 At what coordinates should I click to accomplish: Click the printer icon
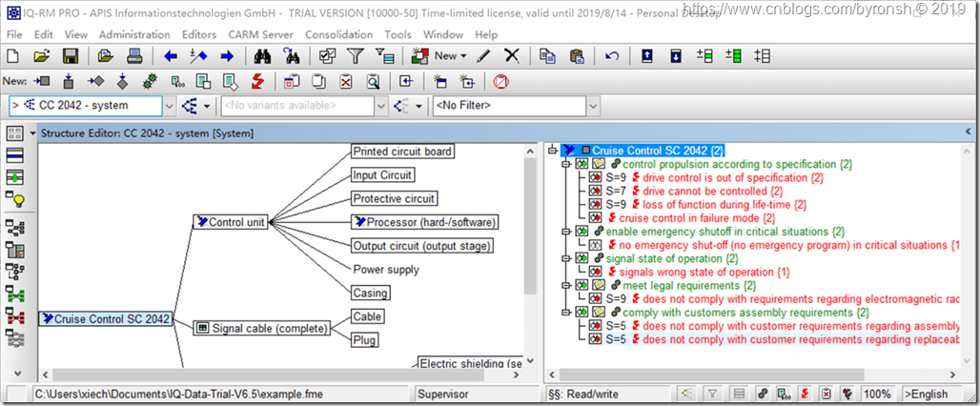(133, 55)
